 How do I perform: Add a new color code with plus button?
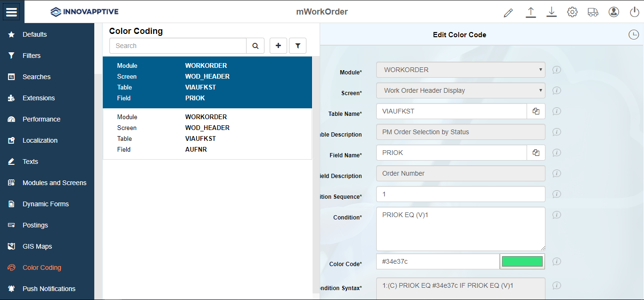[x=278, y=46]
